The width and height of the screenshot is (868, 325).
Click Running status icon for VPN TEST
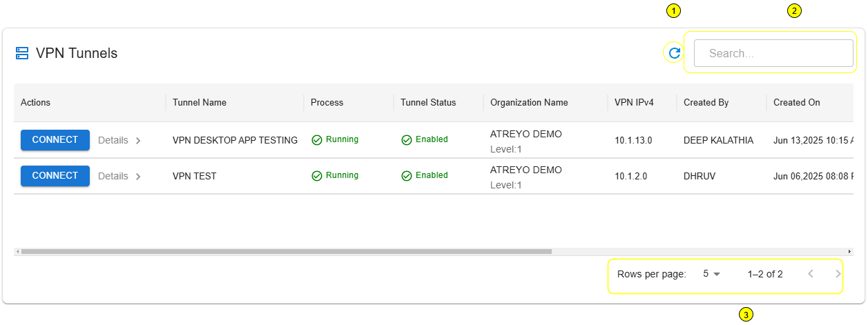(x=317, y=176)
